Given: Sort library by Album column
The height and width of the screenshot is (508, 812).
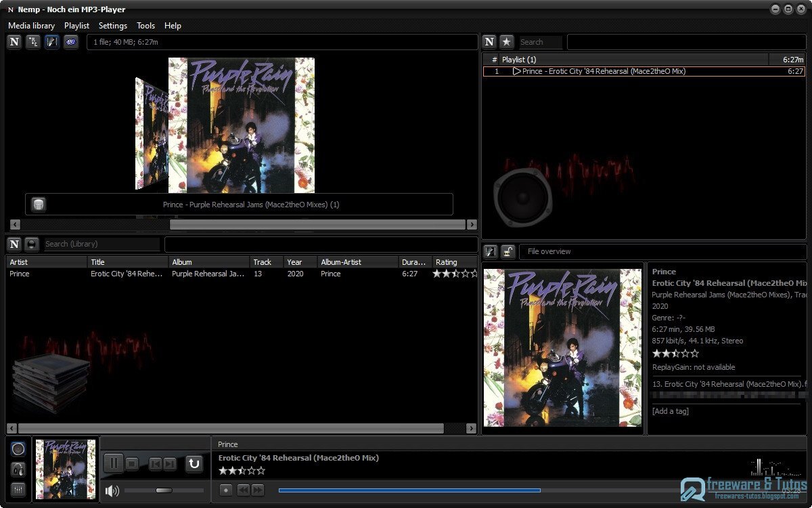Looking at the screenshot, I should tap(209, 262).
